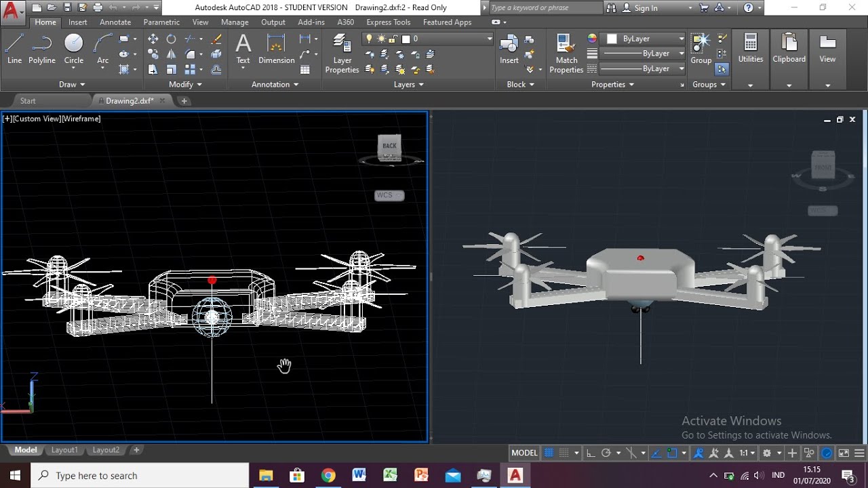Screen dimensions: 868x488
Task: Expand the Modify panel dropdown
Action: (185, 84)
